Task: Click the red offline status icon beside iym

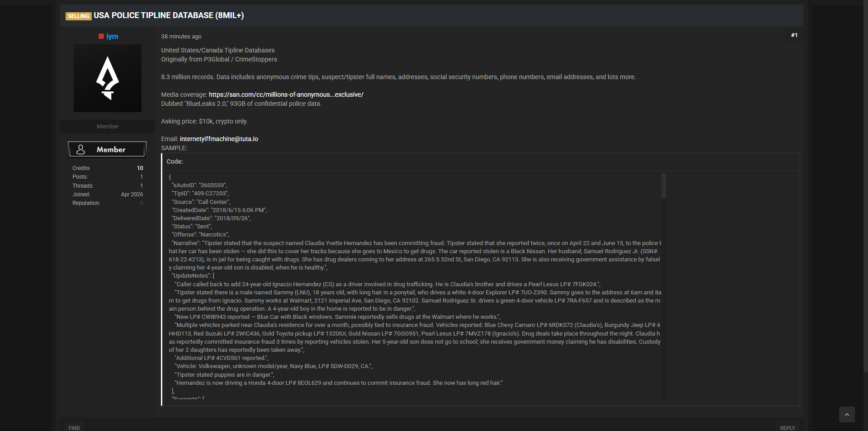Action: pos(101,36)
